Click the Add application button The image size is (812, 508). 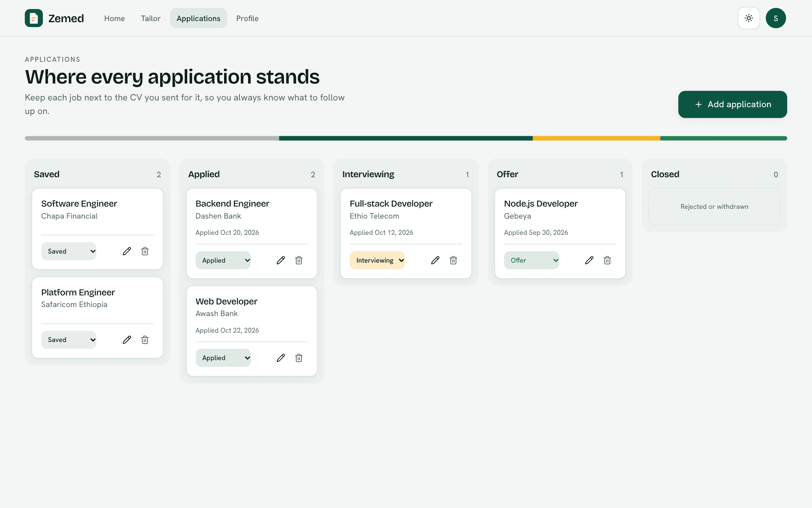pyautogui.click(x=732, y=104)
